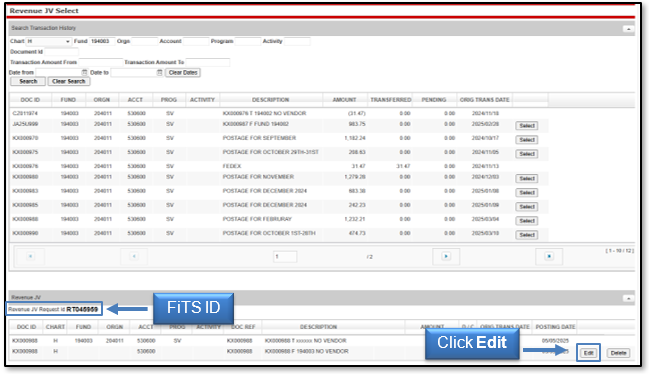Sort by the upper PROG column header
649x374 pixels.
(x=169, y=100)
